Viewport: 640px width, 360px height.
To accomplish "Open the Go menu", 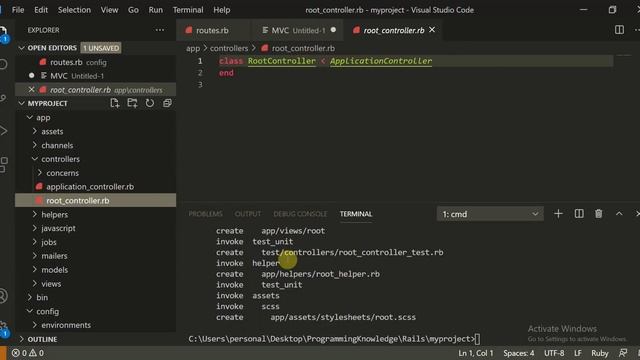I will point(133,10).
